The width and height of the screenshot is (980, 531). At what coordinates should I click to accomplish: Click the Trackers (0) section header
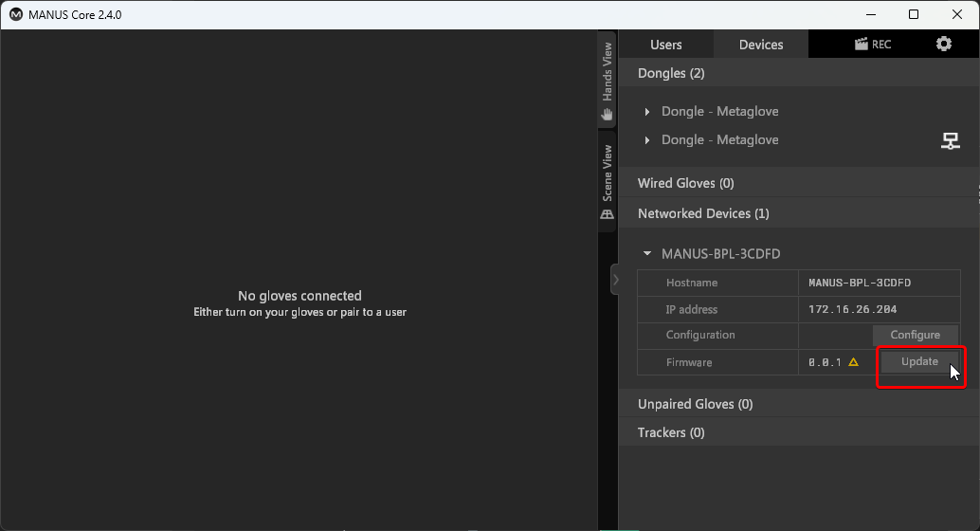click(x=671, y=432)
